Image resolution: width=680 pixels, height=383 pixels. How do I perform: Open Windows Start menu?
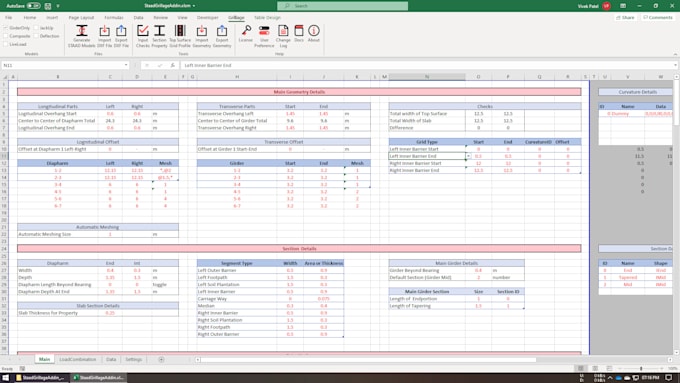(6, 378)
